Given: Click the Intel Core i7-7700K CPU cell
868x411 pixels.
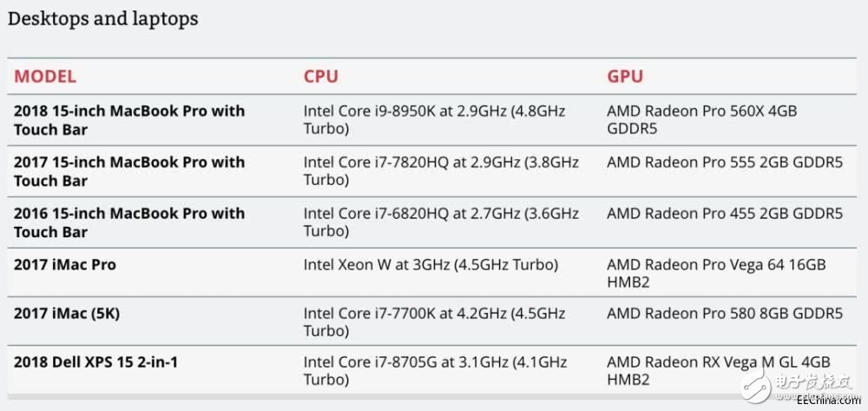Looking at the screenshot, I should coord(434,322).
